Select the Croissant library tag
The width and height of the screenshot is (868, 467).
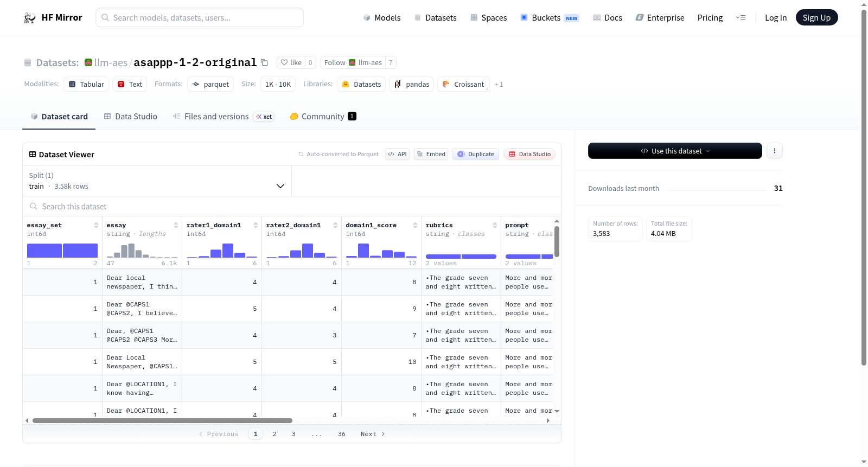463,84
